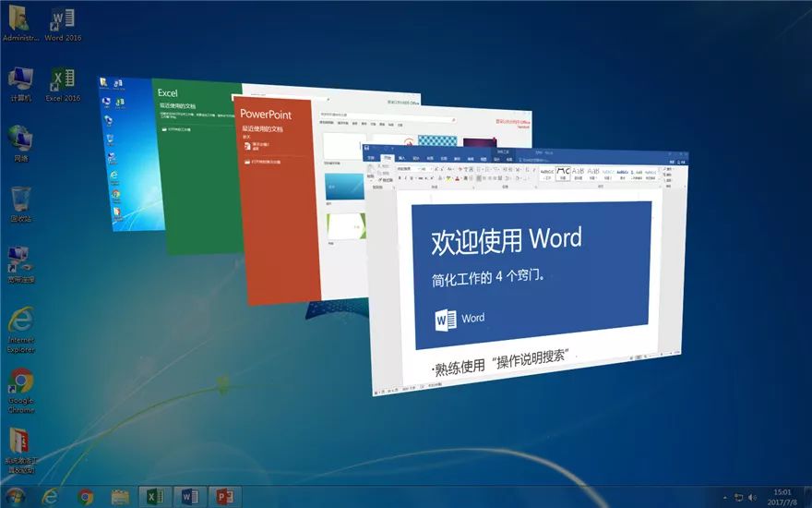Launch Internet Explorer from the taskbar
The image size is (812, 508).
click(x=50, y=497)
